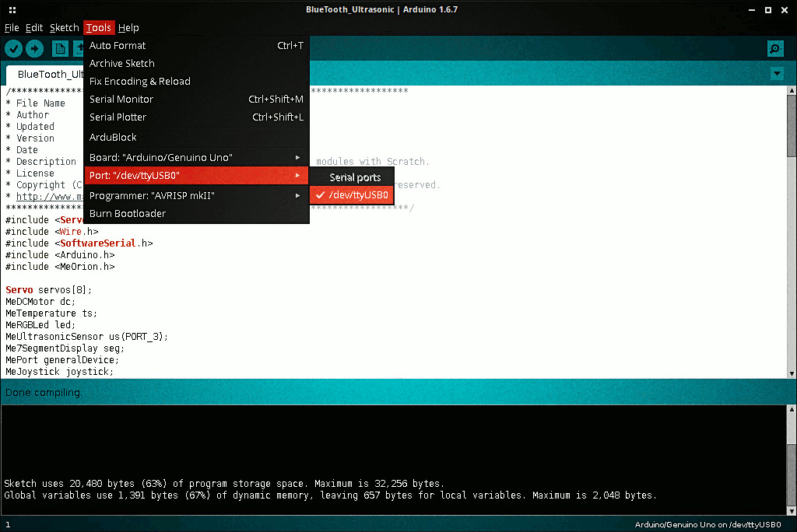The image size is (797, 532).
Task: Click the editor scrollbar up arrow
Action: (792, 90)
